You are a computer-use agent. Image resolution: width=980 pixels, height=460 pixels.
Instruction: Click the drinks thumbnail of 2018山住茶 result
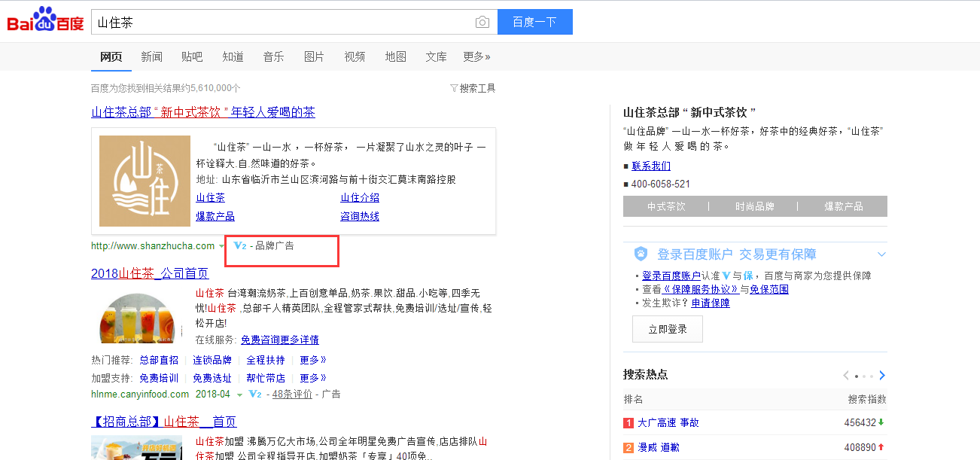tap(138, 318)
